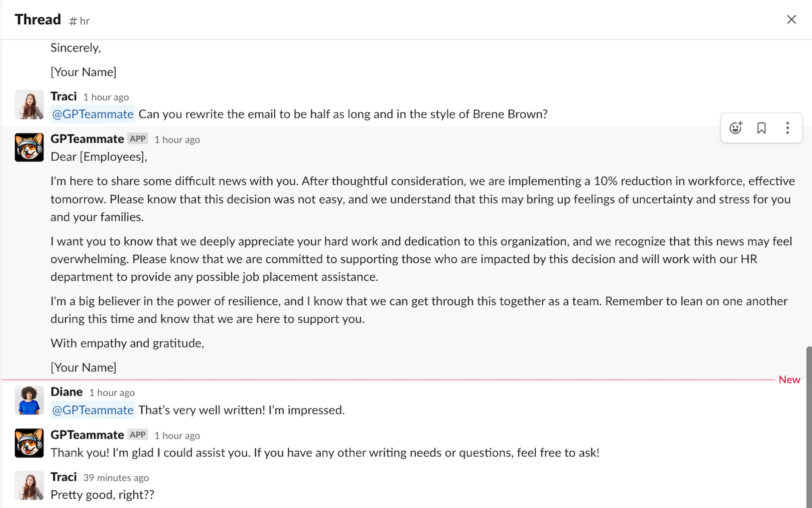Open Diane's sender name link
This screenshot has width=812, height=508.
pyautogui.click(x=66, y=392)
